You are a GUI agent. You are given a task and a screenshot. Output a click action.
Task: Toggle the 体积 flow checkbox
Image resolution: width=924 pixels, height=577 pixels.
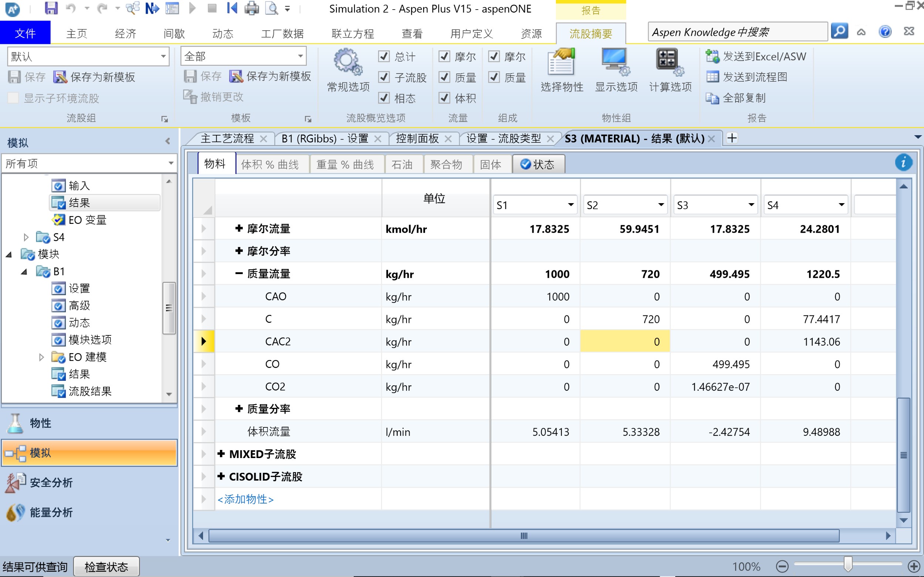444,98
